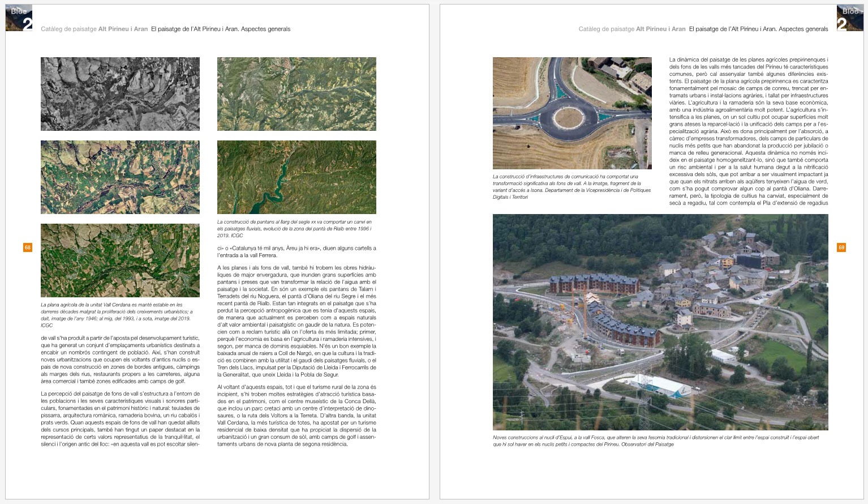868x504 pixels.
Task: Click paragraph starting 'La dinàmica del paisatge'
Action: (x=749, y=131)
